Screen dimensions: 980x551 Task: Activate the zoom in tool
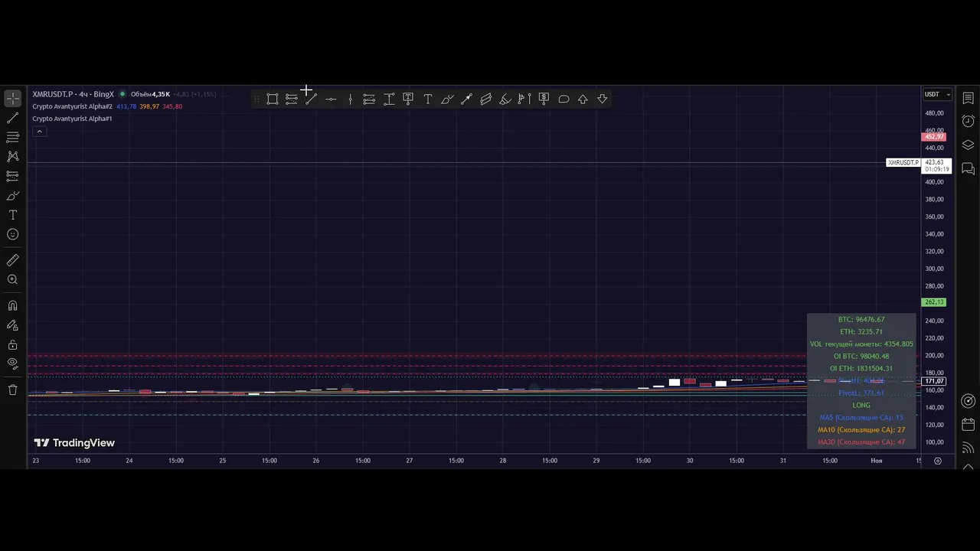pos(13,280)
